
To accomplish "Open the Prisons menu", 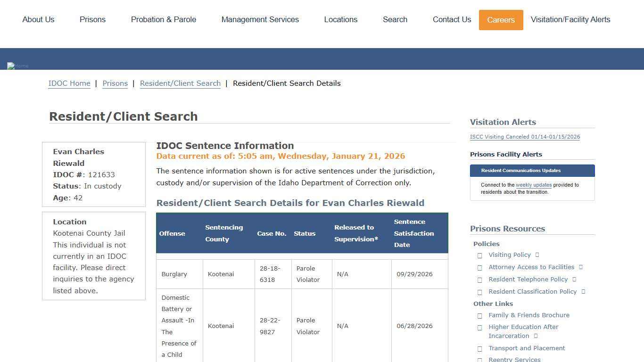I will [x=92, y=19].
